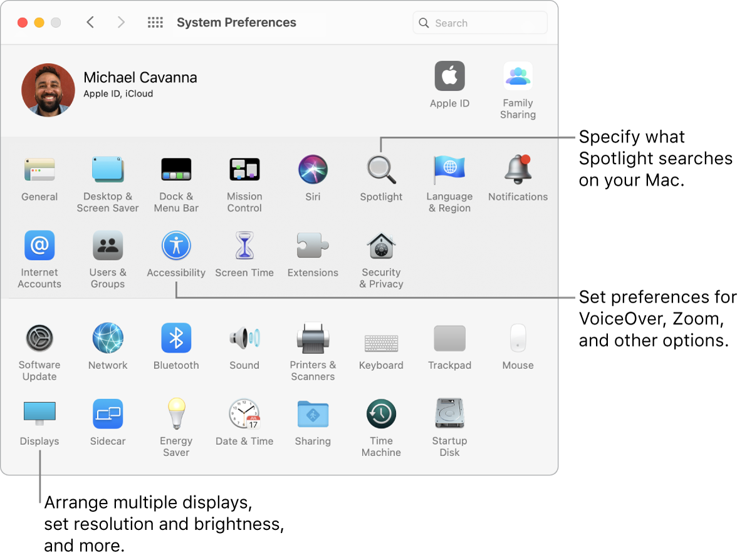The height and width of the screenshot is (560, 742).
Task: Click the Michael Cavanna account name
Action: pyautogui.click(x=140, y=78)
